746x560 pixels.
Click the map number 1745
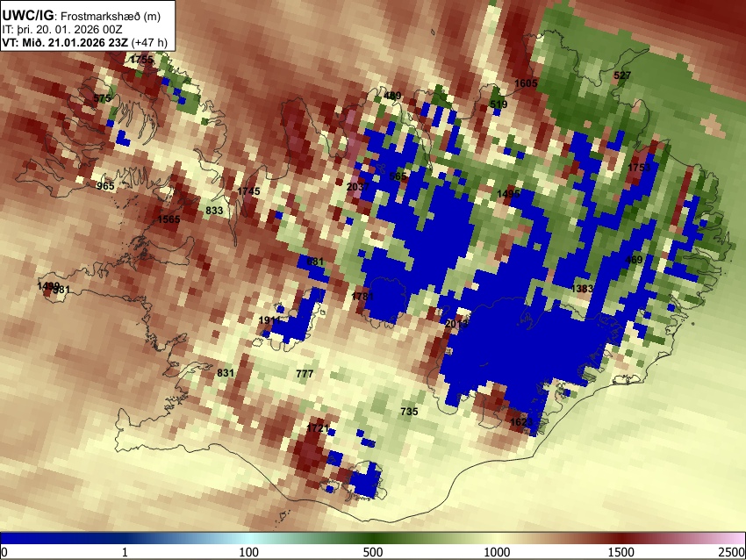[249, 191]
